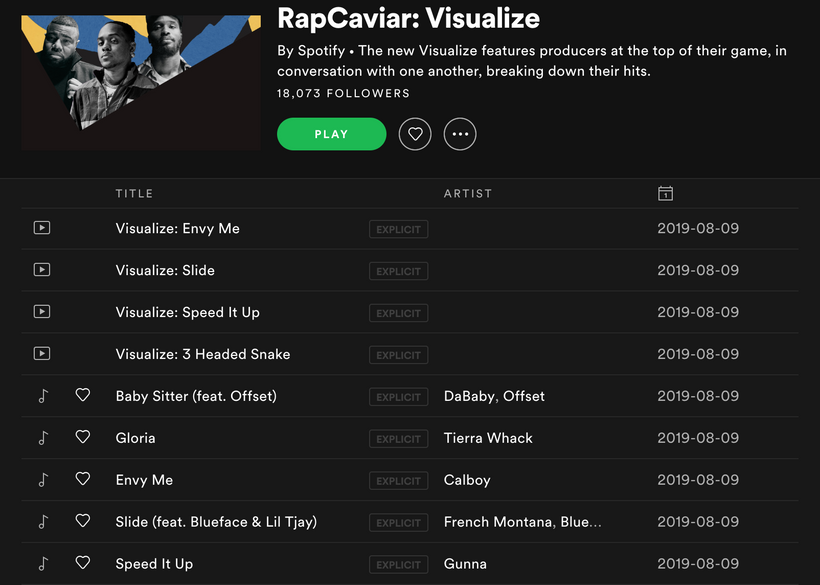Click the green PLAY button
The width and height of the screenshot is (820, 585).
(332, 134)
